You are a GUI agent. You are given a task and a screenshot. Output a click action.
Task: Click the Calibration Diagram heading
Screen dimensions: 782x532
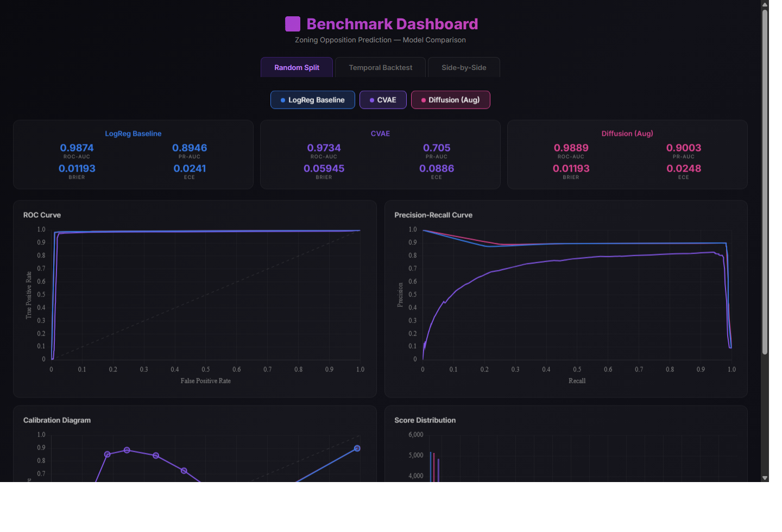click(56, 420)
